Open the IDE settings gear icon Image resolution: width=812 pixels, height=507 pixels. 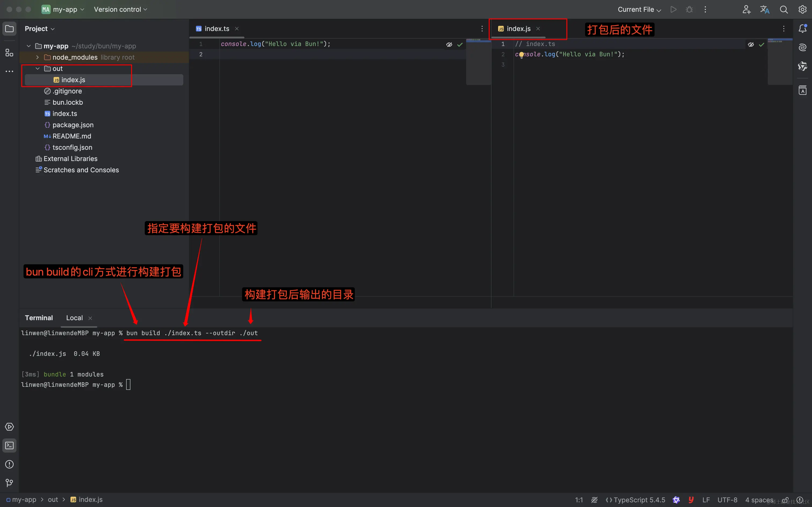[803, 9]
